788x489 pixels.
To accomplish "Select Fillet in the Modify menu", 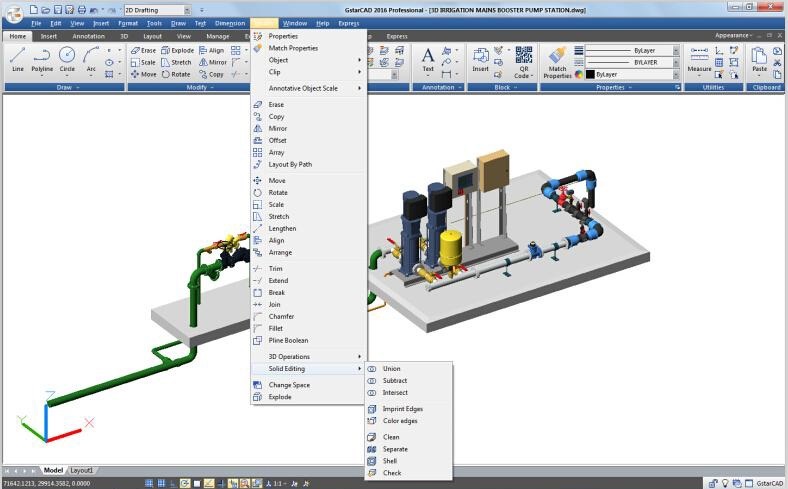I will point(276,329).
